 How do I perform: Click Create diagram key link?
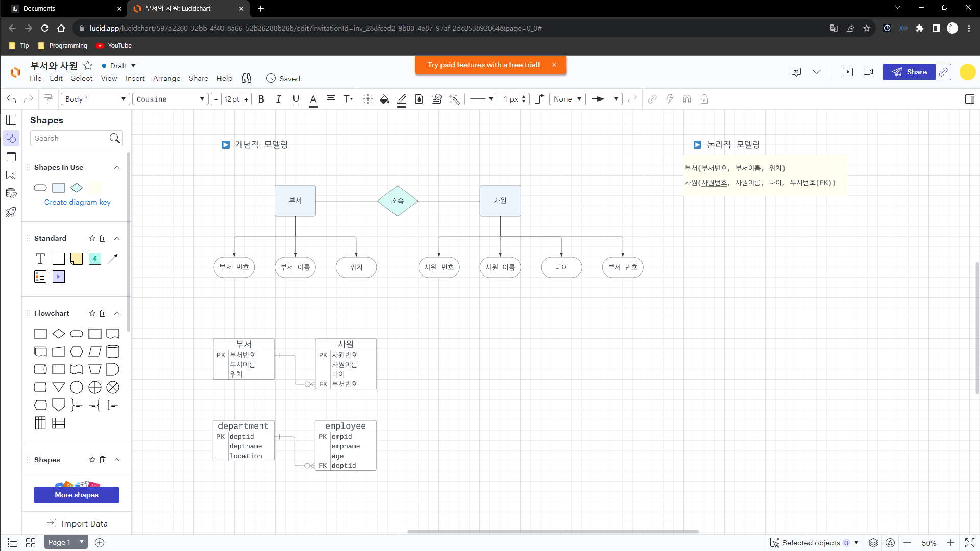coord(78,202)
